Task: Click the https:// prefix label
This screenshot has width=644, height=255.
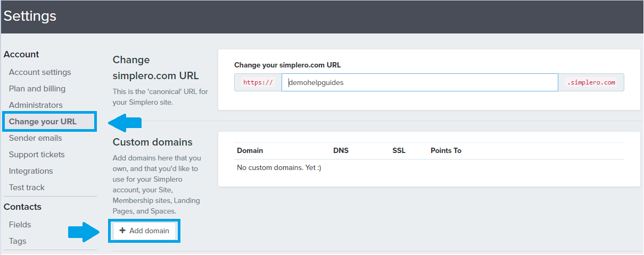Action: (x=258, y=82)
